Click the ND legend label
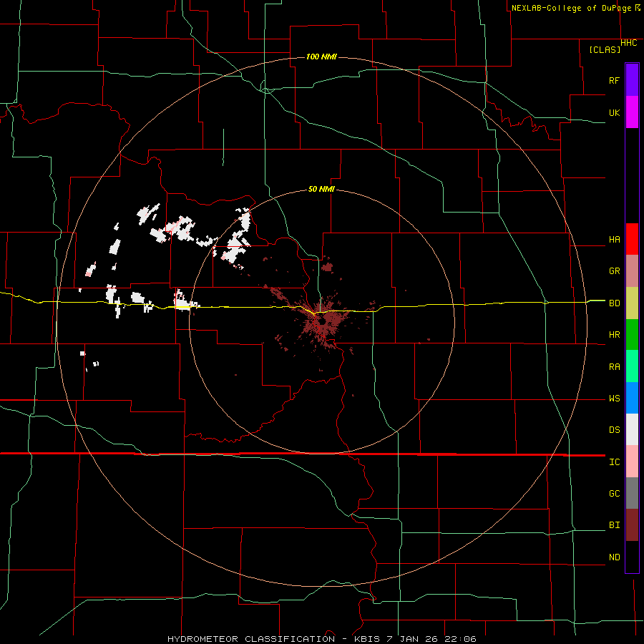Screen dimensions: 644x644 [614, 557]
